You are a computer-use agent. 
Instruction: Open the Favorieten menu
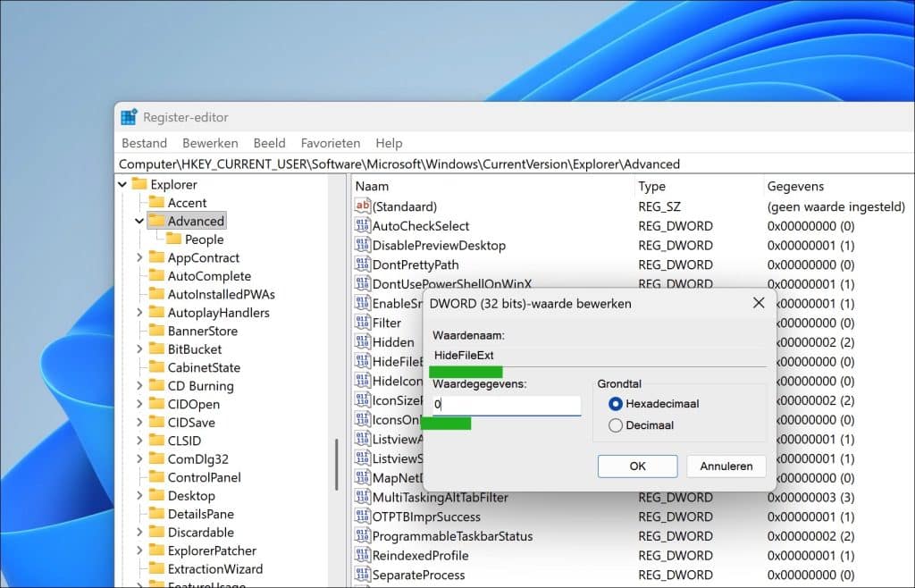(x=331, y=143)
